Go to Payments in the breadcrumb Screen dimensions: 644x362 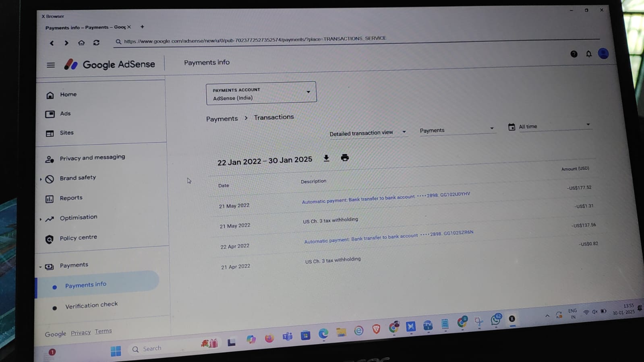pyautogui.click(x=222, y=119)
